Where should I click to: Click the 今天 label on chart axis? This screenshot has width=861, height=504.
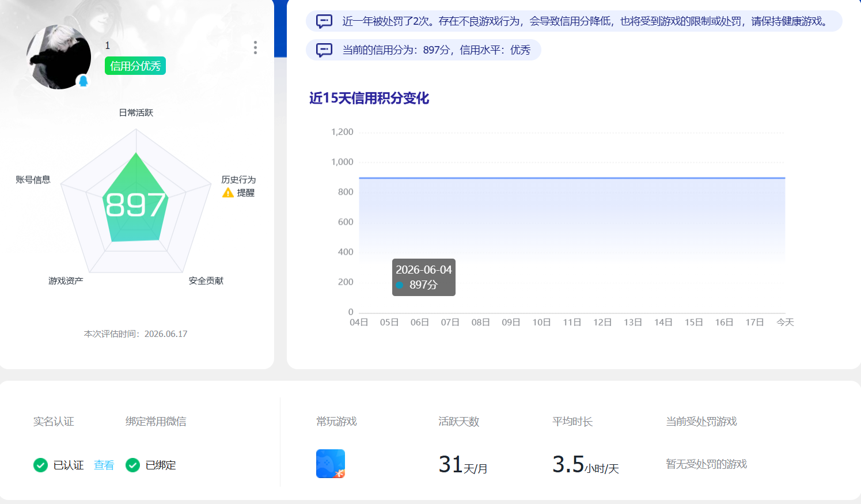tap(785, 322)
